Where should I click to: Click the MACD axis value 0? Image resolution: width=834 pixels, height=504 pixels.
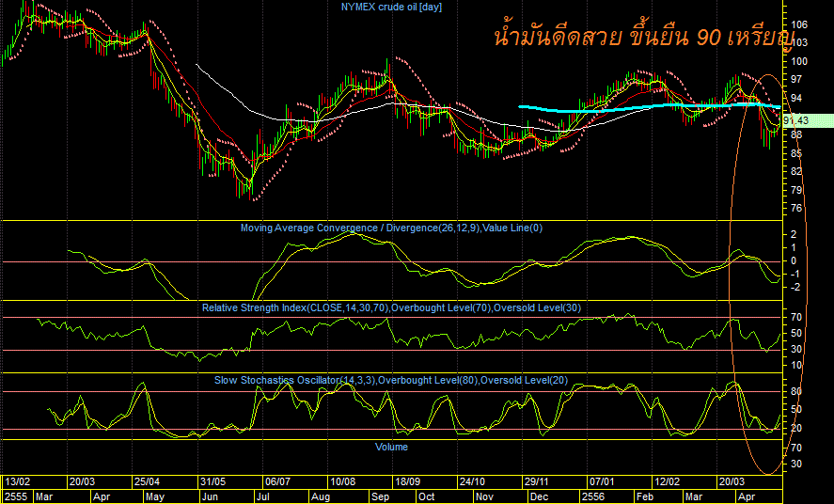[794, 261]
